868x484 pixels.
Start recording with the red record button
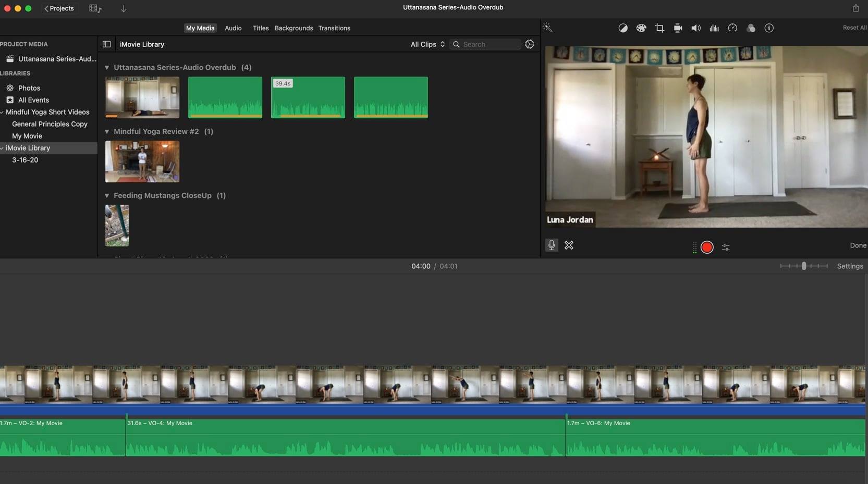point(707,247)
